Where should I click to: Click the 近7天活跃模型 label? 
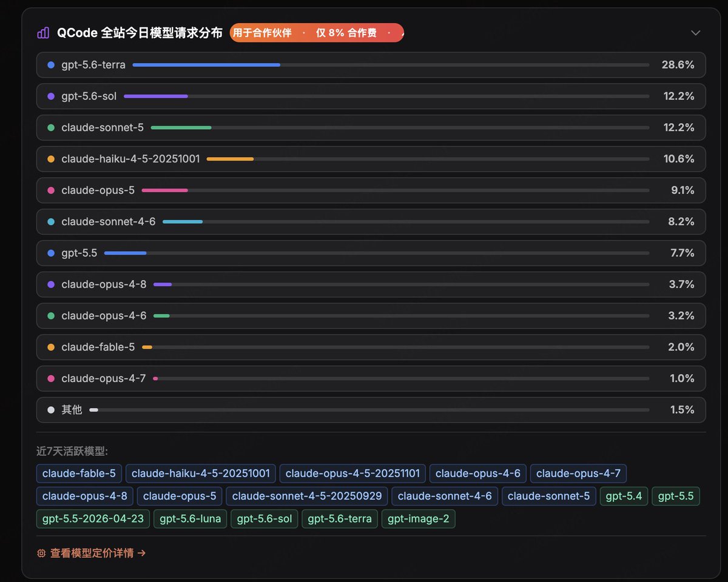point(72,451)
